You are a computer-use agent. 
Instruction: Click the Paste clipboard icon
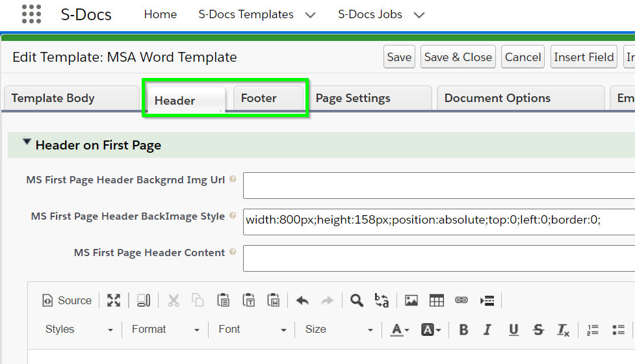(223, 300)
